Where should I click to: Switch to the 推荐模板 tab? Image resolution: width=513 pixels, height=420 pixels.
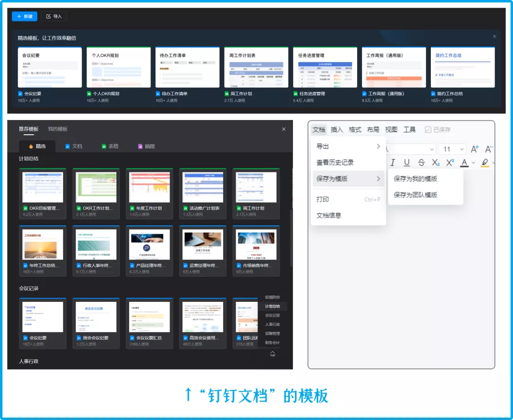tap(28, 129)
